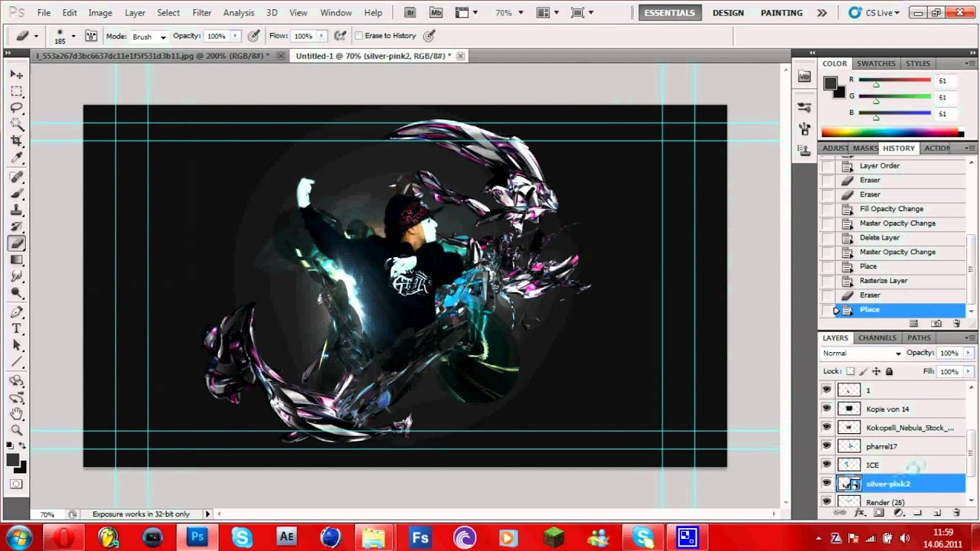Open the File menu
This screenshot has width=980, height=551.
pyautogui.click(x=44, y=13)
